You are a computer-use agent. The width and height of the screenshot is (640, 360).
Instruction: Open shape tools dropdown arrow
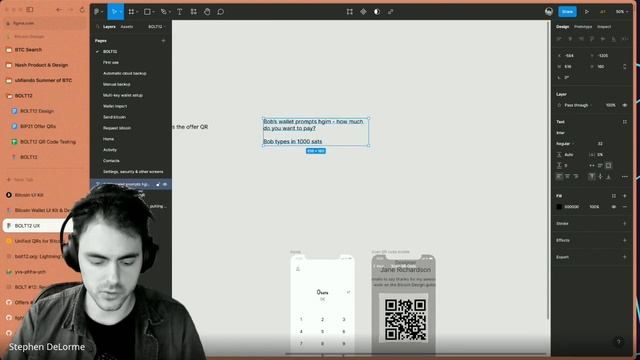click(153, 12)
